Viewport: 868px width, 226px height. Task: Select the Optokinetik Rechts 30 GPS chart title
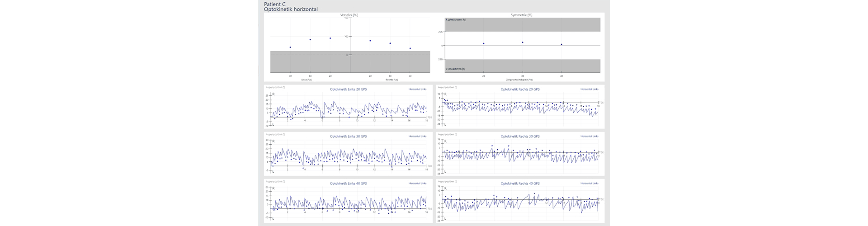[520, 137]
